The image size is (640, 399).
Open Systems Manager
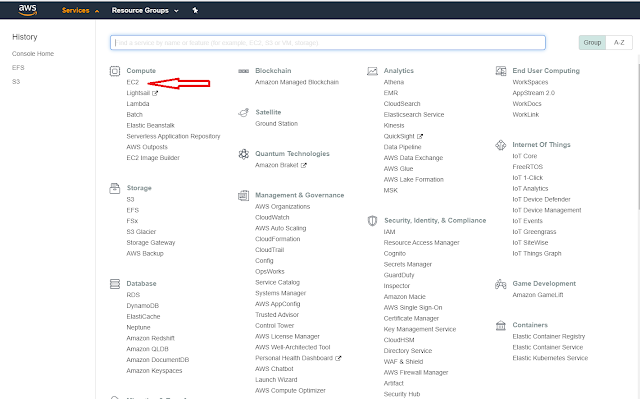pos(280,293)
